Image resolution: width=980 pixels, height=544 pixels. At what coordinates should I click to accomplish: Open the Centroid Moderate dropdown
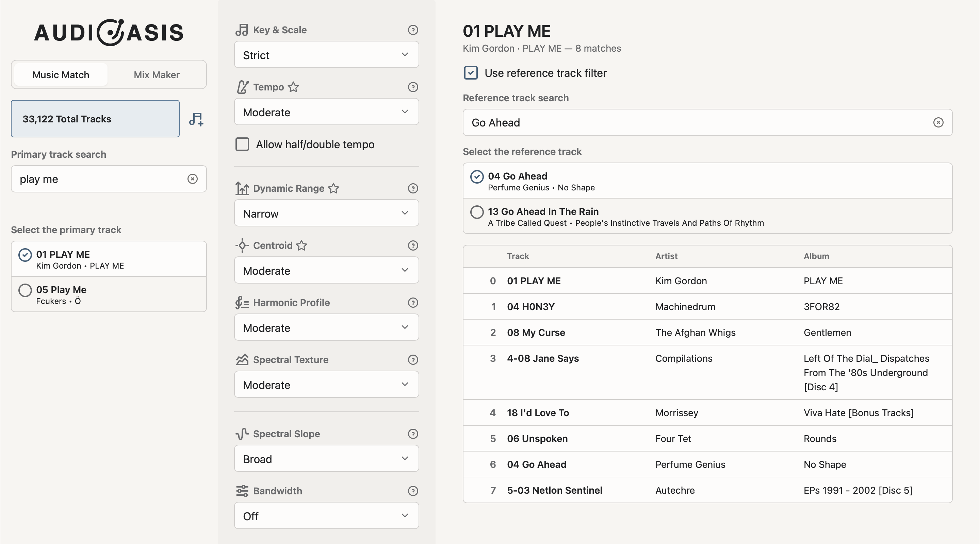tap(326, 270)
